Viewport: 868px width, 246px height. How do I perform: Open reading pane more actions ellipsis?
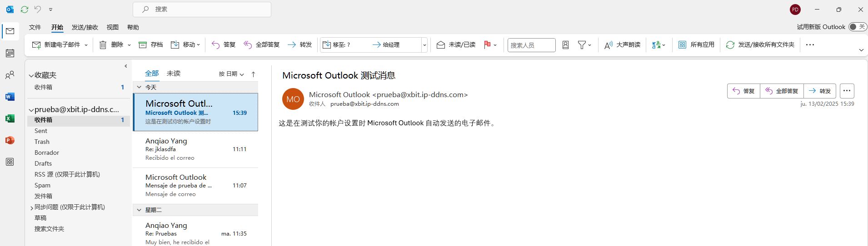847,91
